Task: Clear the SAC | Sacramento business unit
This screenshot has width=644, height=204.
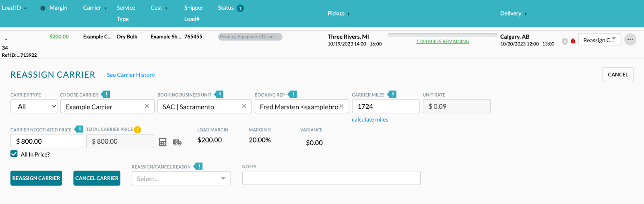Action: [x=244, y=106]
